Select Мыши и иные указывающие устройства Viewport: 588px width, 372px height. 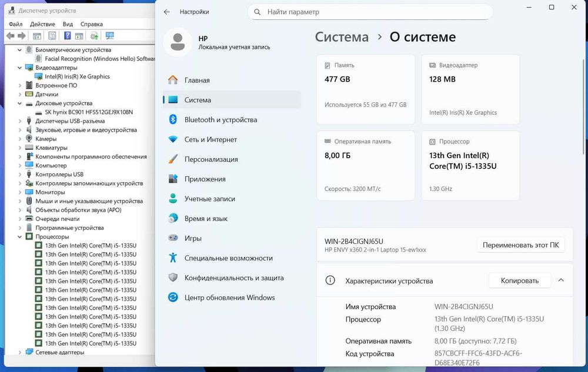[x=89, y=201]
